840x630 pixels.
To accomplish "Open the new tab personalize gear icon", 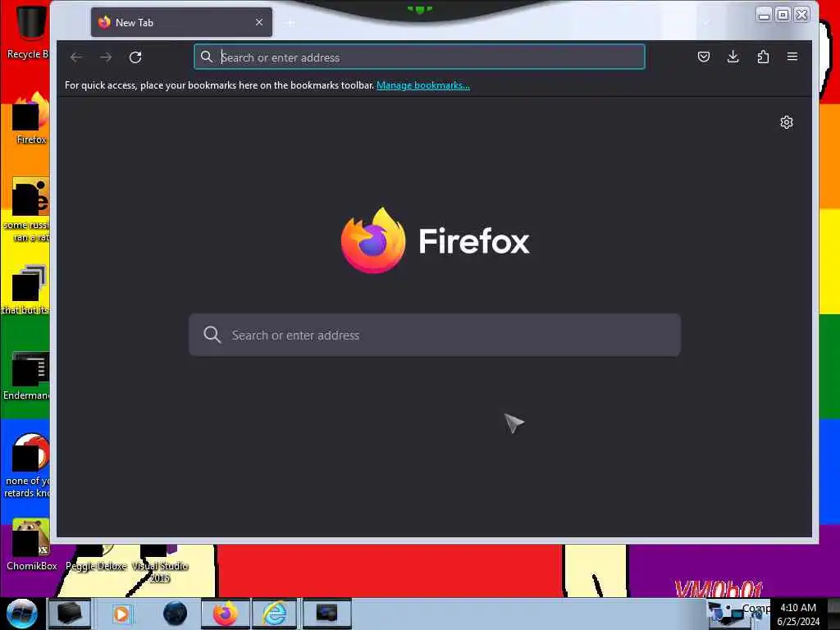I will (x=787, y=122).
